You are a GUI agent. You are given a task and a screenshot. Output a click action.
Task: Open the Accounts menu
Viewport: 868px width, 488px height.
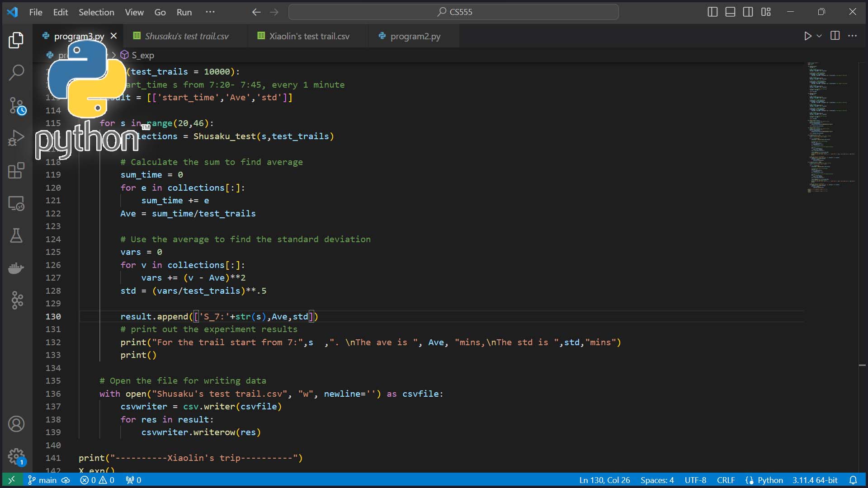16,424
